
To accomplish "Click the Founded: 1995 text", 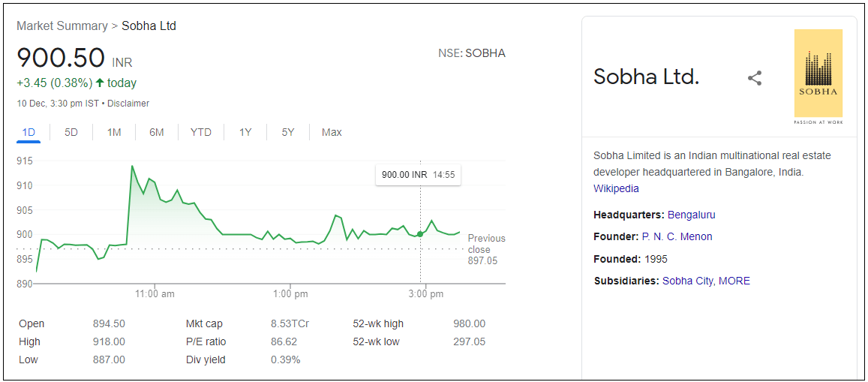I will (630, 259).
